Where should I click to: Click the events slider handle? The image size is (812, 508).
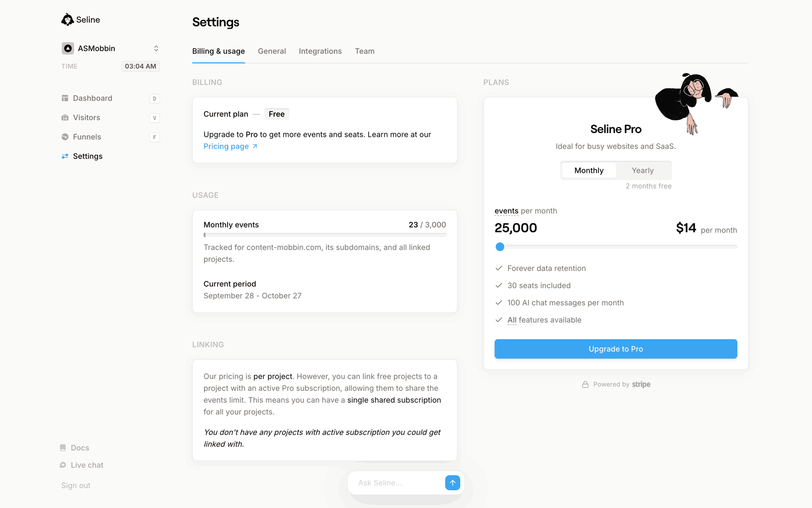click(500, 247)
